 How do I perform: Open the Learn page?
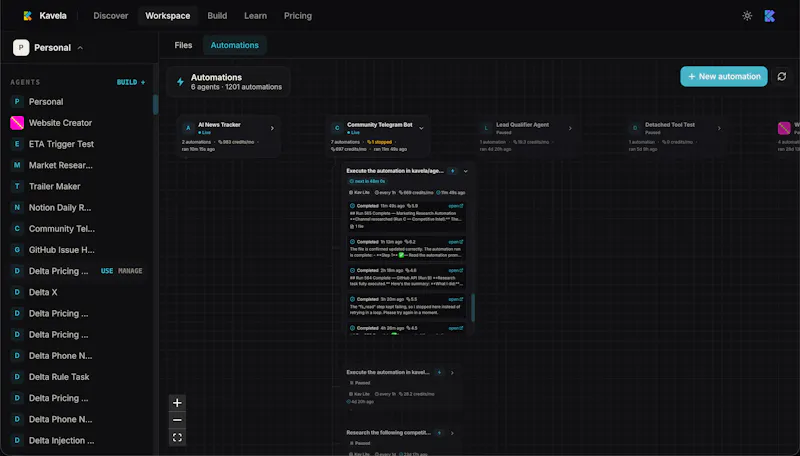pyautogui.click(x=255, y=16)
